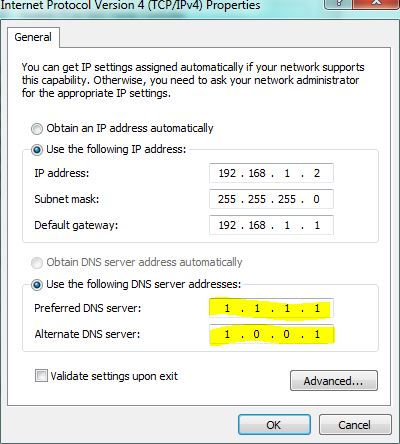Screen dimensions: 400x444
Task: Click the help question mark button in title bar
Action: [338, 3]
